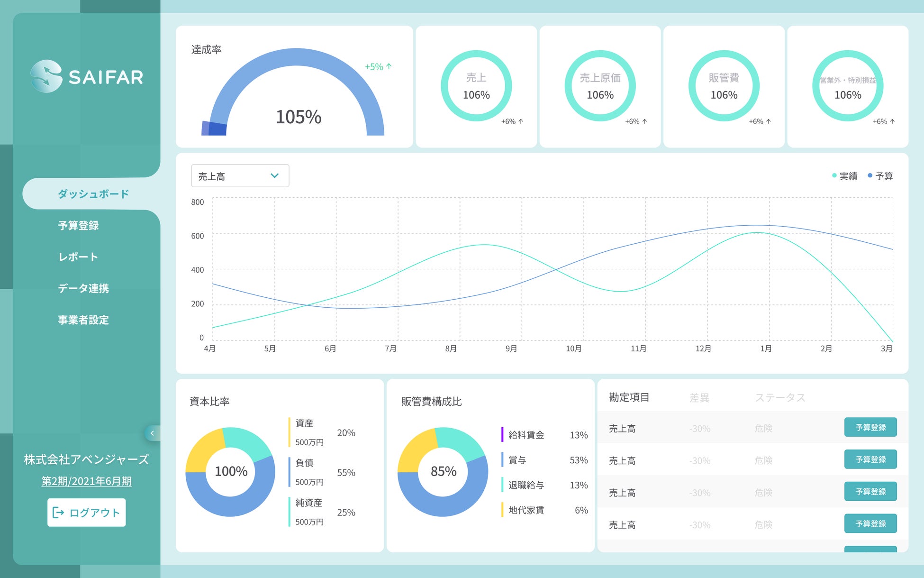This screenshot has width=924, height=578.
Task: Click the 販管費 106% ring gauge
Action: pos(724,86)
